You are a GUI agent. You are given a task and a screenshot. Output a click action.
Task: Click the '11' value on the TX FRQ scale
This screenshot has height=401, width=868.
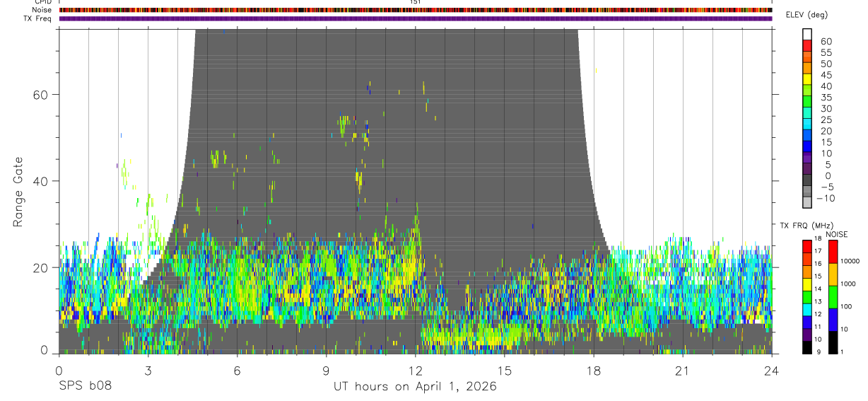818,327
